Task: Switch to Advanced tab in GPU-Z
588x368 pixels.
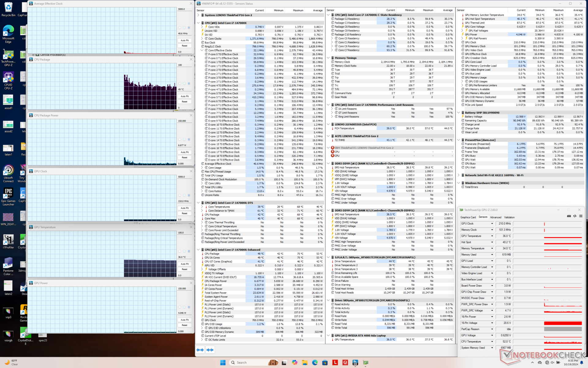Action: [496, 217]
